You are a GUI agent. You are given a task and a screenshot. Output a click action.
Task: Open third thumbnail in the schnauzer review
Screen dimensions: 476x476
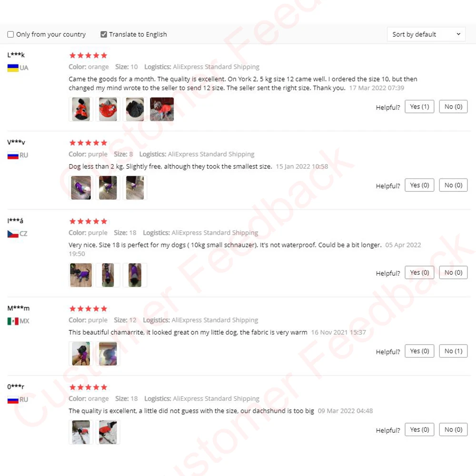point(135,275)
